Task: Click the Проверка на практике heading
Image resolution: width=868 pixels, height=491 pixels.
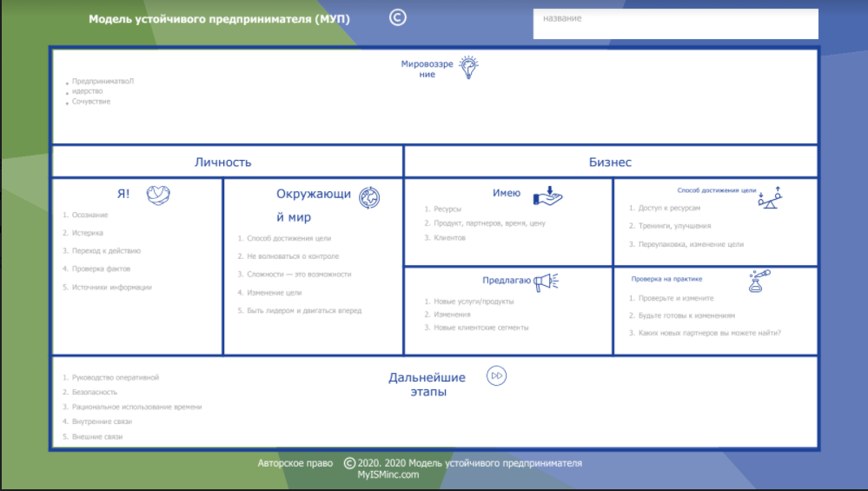Action: click(x=666, y=279)
